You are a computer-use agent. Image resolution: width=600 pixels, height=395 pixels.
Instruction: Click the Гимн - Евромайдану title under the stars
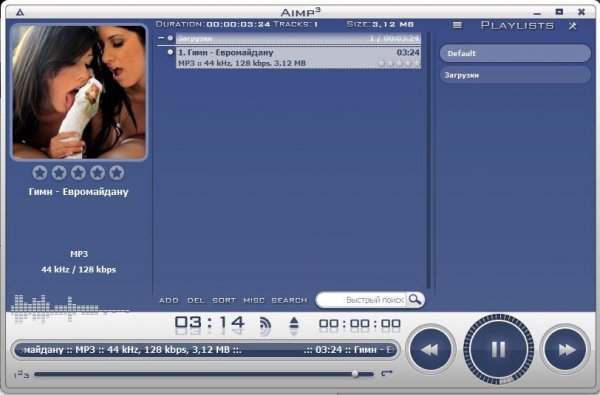78,191
